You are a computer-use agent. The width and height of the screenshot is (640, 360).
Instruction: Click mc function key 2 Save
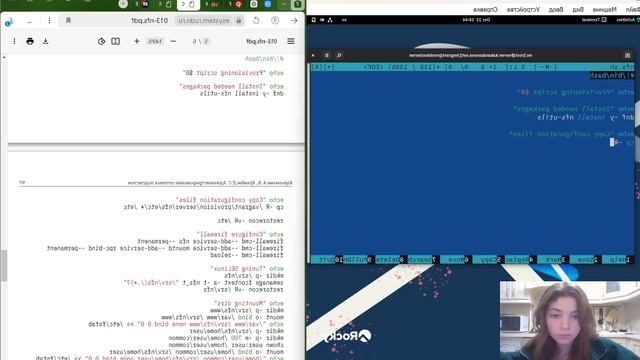584,260
